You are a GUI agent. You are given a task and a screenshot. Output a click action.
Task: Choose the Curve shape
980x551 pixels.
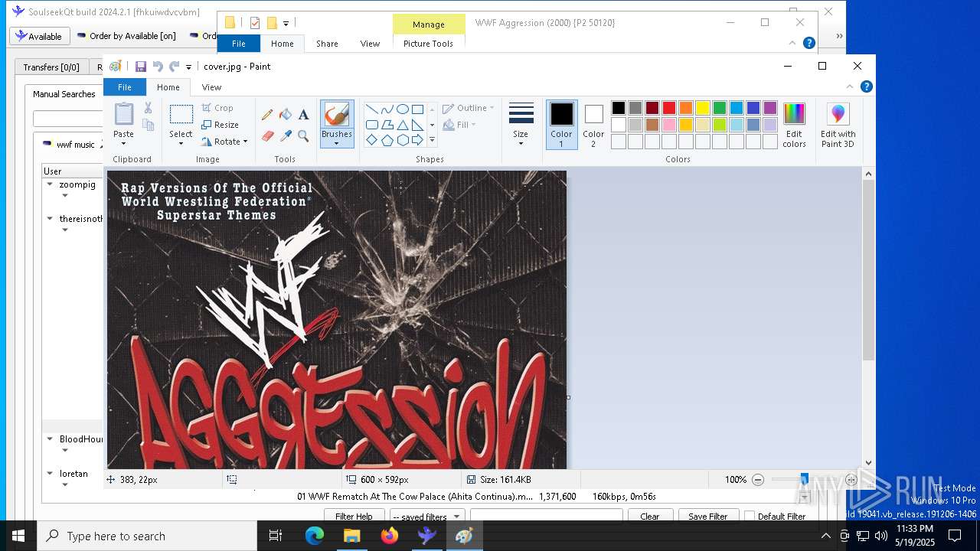(387, 109)
